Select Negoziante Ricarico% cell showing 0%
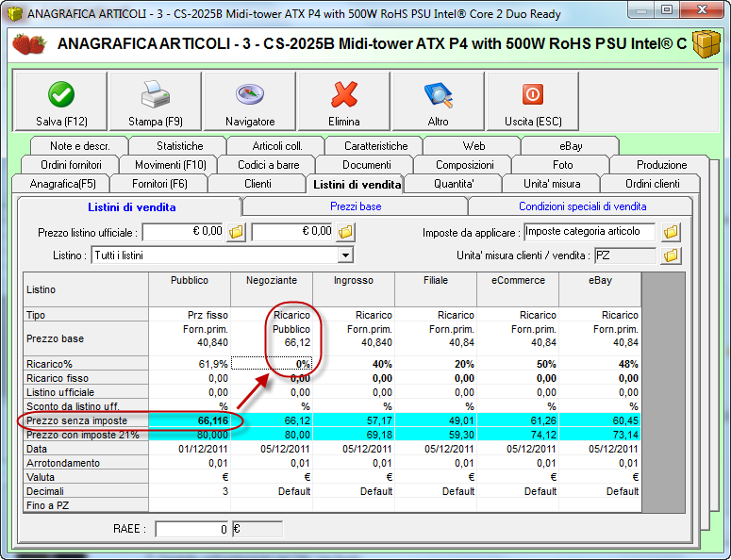 coord(272,364)
